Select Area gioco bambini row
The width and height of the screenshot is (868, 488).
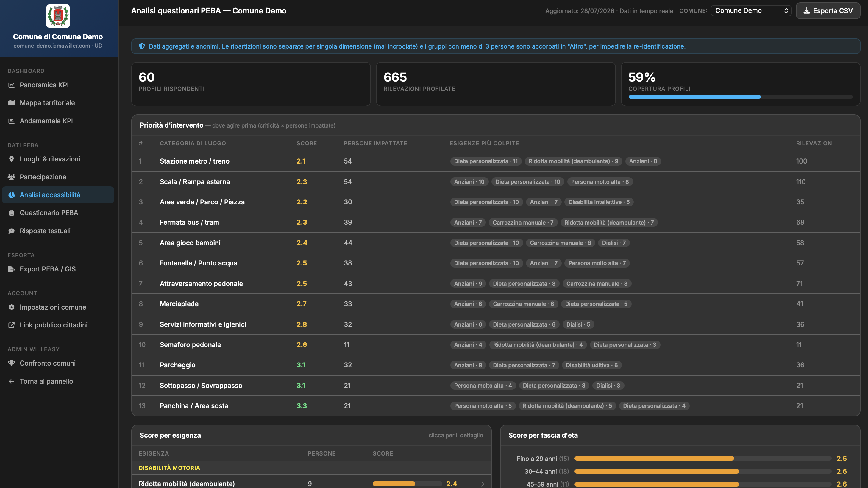point(496,243)
